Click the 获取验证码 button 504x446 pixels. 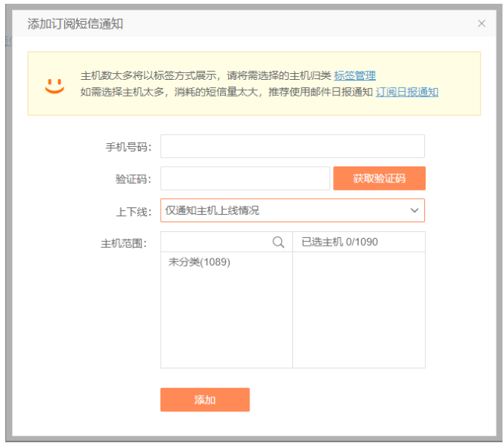pos(379,179)
